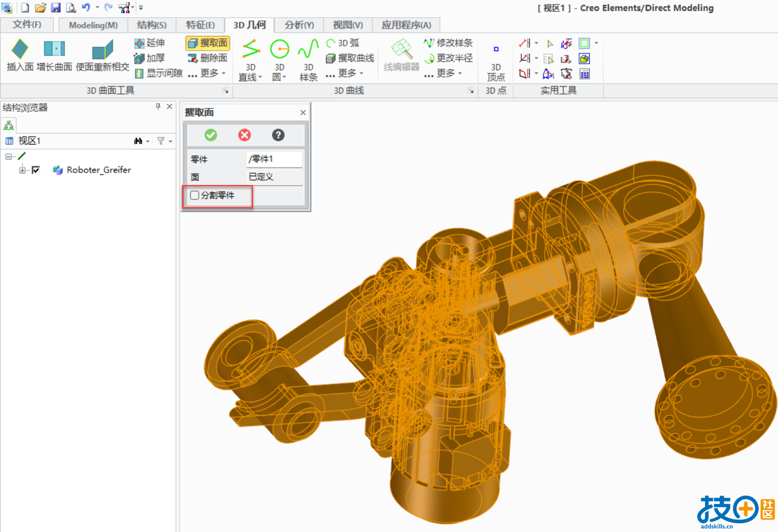The image size is (778, 532).
Task: Click the 面 field showing 已定义
Action: tap(274, 177)
